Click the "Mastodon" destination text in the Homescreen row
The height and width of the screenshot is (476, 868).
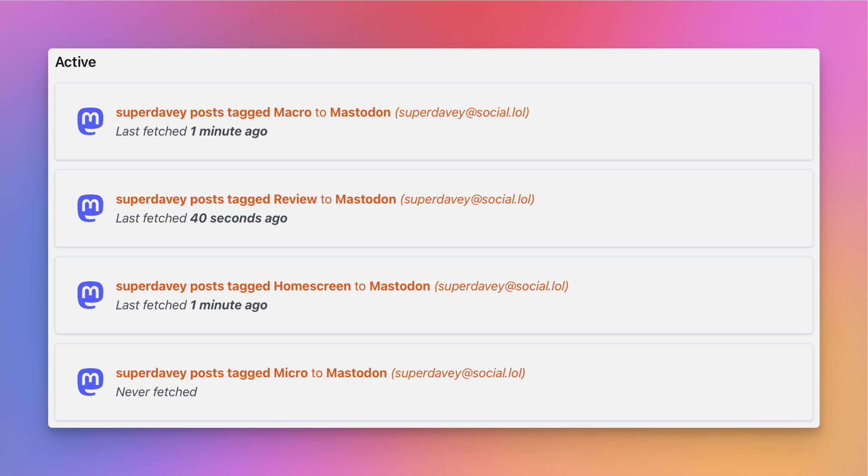click(x=399, y=286)
